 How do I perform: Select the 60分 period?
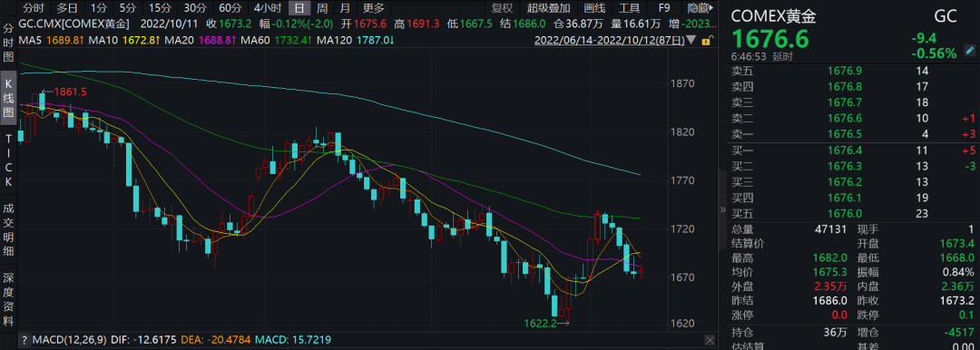[230, 8]
